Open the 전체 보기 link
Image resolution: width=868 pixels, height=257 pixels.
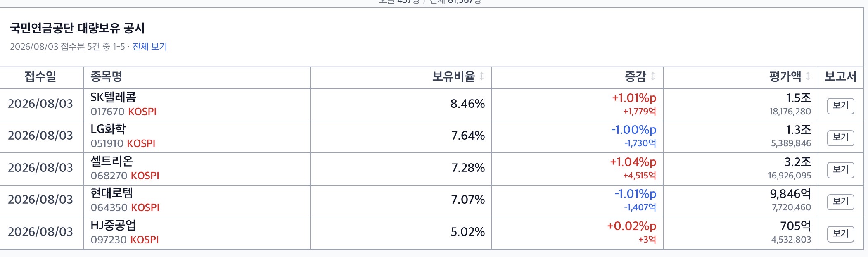coord(149,47)
